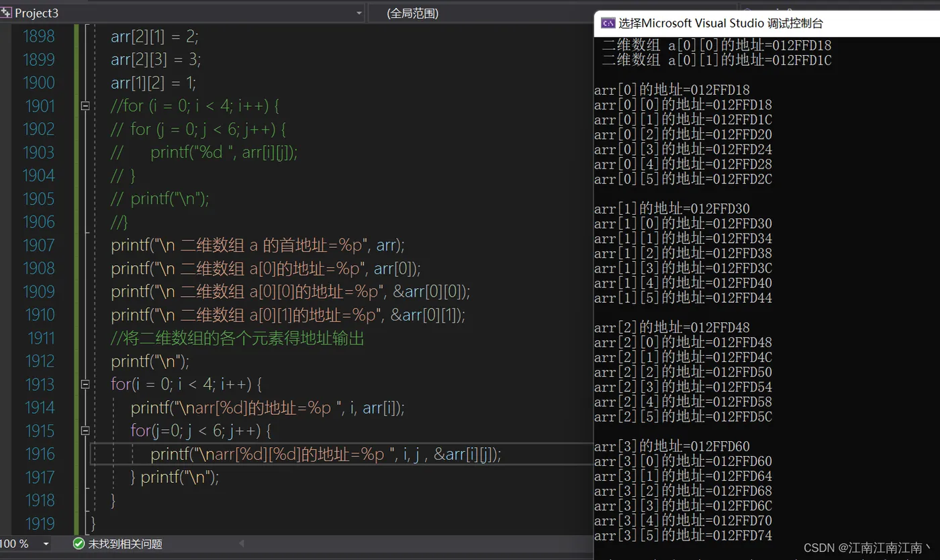
Task: Click console output arr[2]的地址=012FFD48
Action: pyautogui.click(x=672, y=328)
